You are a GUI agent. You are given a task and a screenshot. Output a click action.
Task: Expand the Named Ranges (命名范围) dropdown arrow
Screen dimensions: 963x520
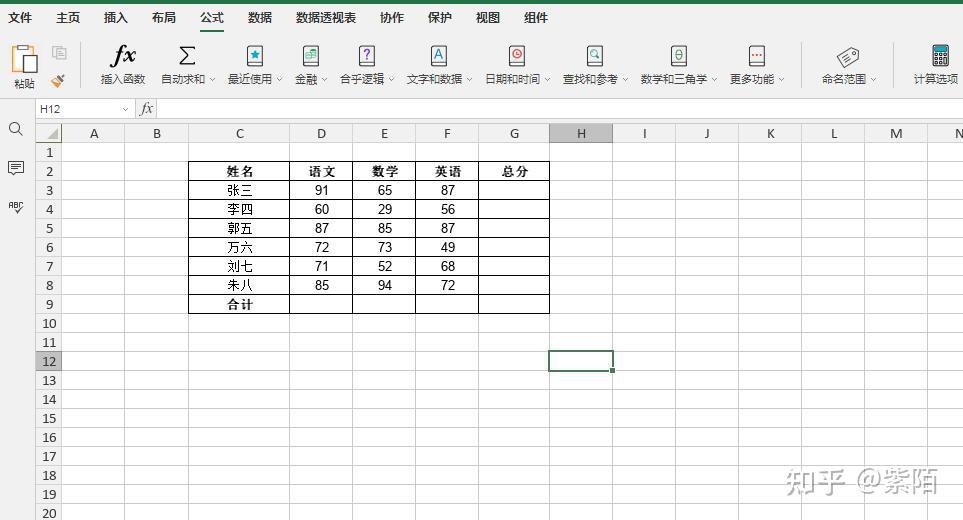click(873, 79)
